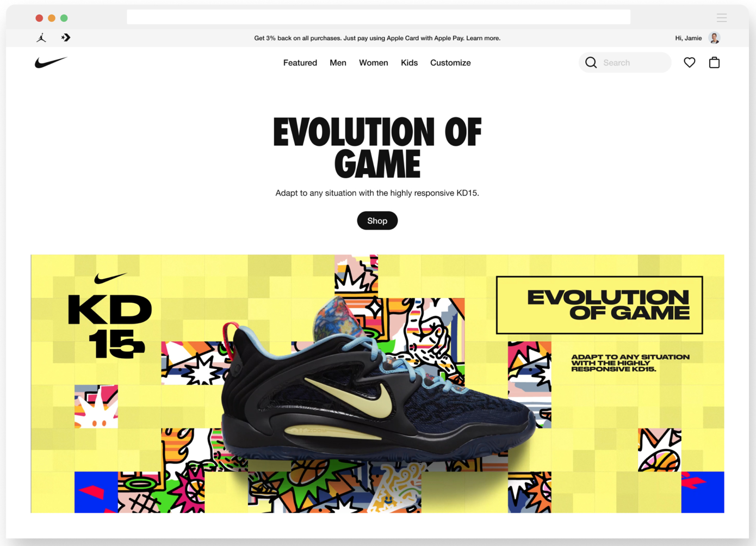Open the Featured menu
756x546 pixels.
point(300,63)
